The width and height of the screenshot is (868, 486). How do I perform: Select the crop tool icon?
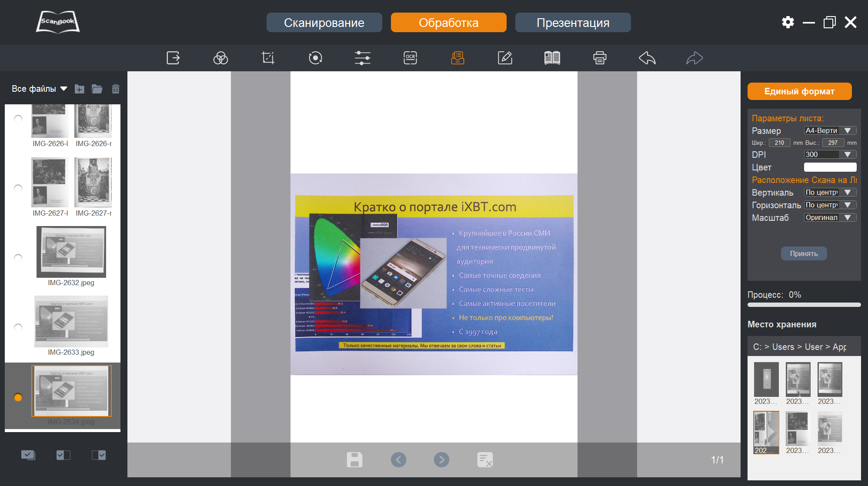click(x=268, y=58)
